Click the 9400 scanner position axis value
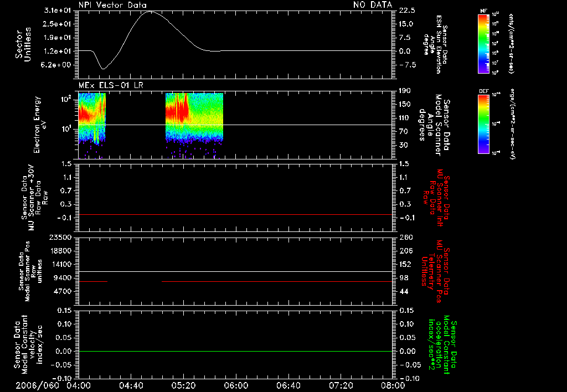567x392 pixels. [63, 278]
